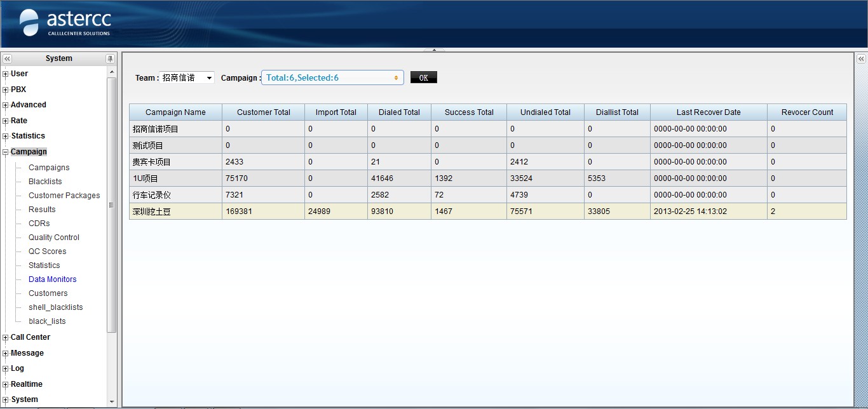Expand the Call Center tree node
Viewport: 868px width, 409px height.
(6, 338)
